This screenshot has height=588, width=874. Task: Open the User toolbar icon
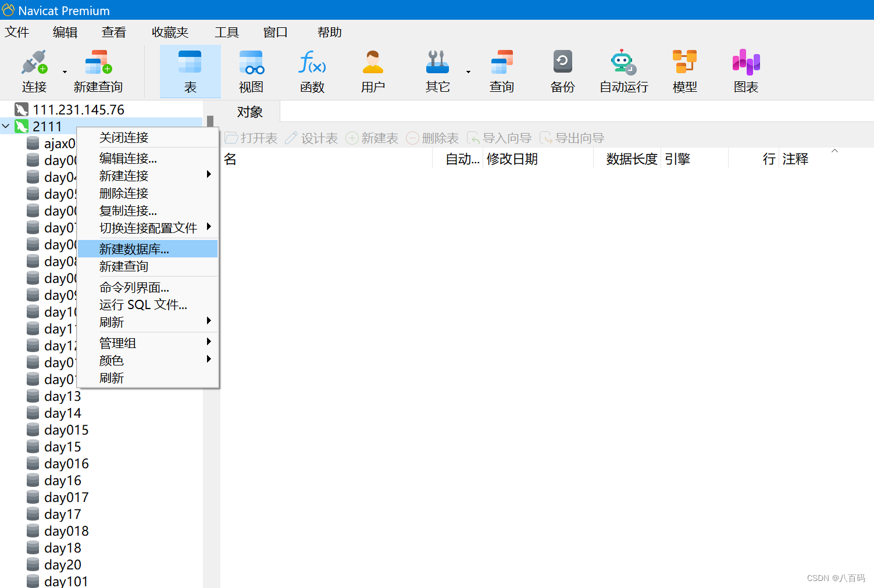373,63
